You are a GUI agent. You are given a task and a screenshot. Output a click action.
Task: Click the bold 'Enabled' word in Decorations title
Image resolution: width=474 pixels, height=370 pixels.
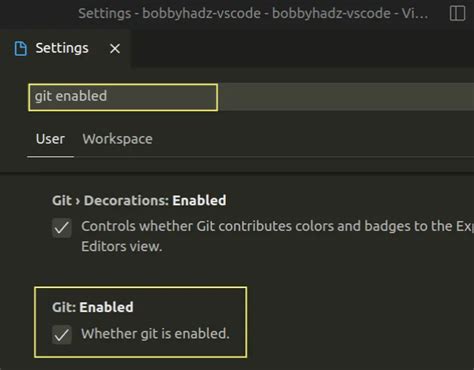[199, 200]
